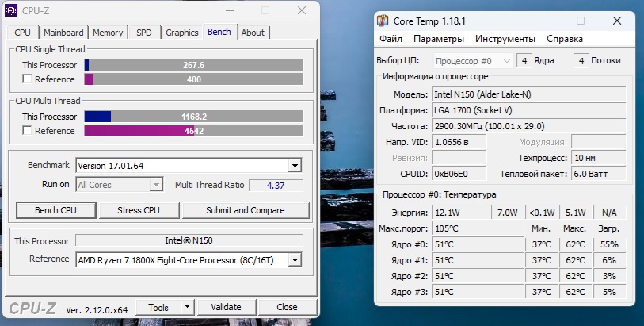This screenshot has width=644, height=326.
Task: Switch to the Mainboard tab
Action: pyautogui.click(x=63, y=33)
